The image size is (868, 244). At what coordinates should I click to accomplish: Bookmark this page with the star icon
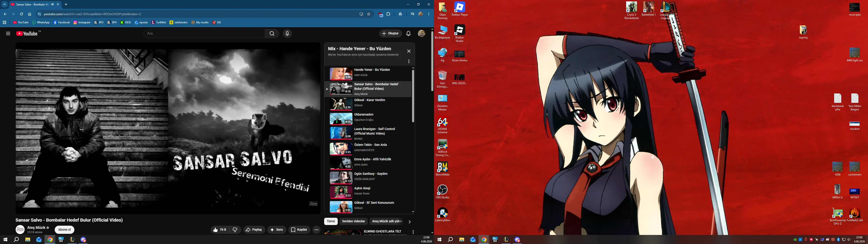(x=369, y=14)
